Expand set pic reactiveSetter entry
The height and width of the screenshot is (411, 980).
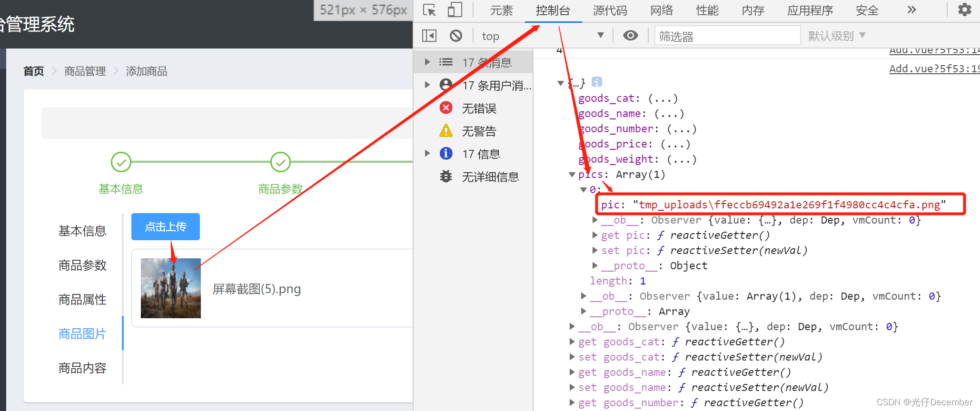click(x=595, y=250)
